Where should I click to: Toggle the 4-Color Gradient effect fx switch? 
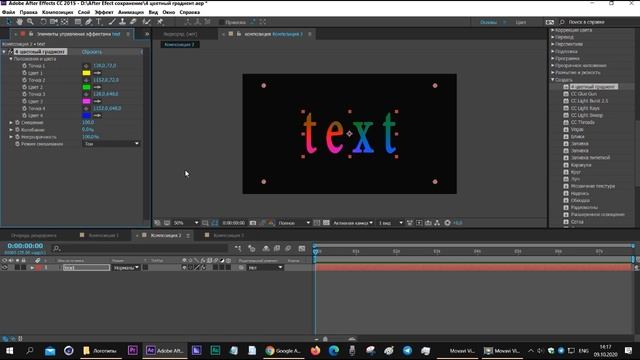point(11,52)
